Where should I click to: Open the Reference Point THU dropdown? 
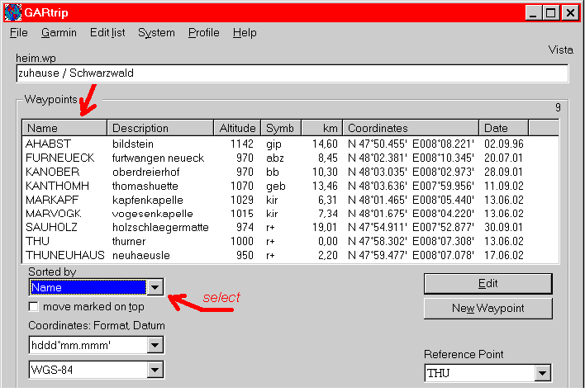pos(542,373)
